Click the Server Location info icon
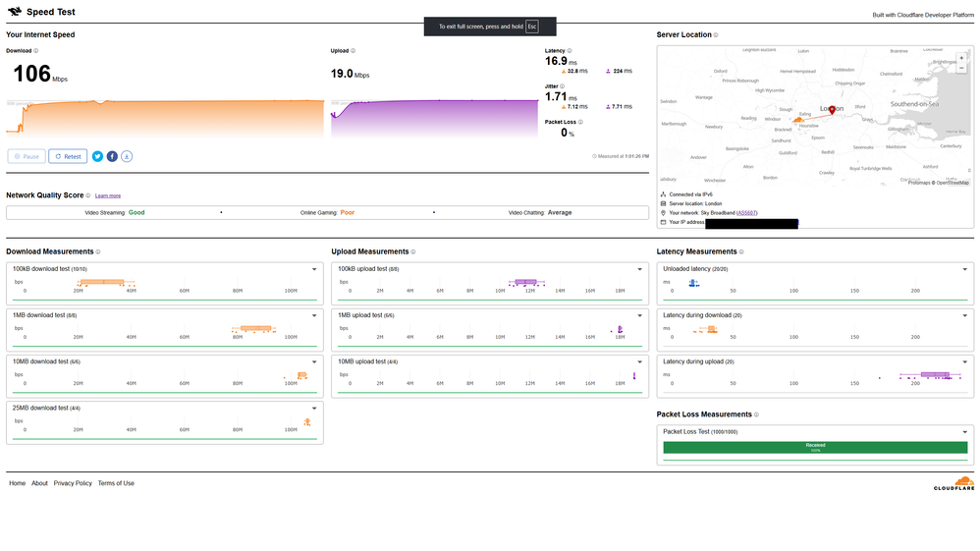 click(716, 34)
